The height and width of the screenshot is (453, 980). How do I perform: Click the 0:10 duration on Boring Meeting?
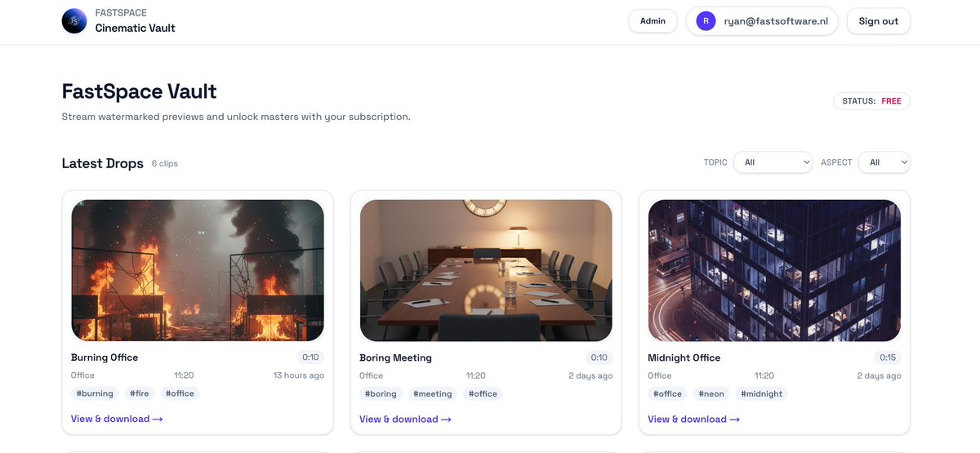599,358
